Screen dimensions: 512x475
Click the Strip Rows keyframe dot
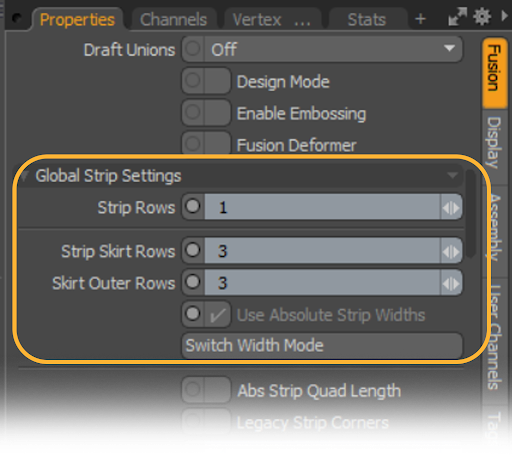click(x=193, y=206)
